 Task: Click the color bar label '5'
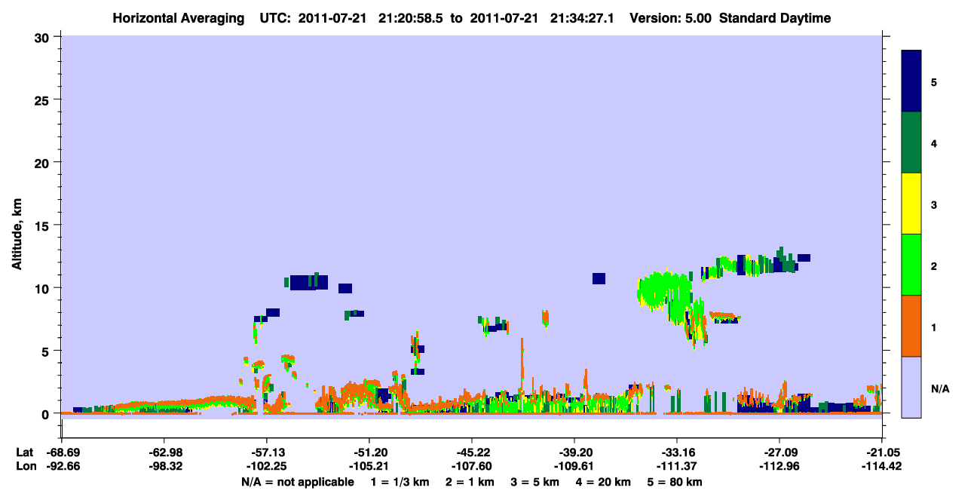coord(934,81)
